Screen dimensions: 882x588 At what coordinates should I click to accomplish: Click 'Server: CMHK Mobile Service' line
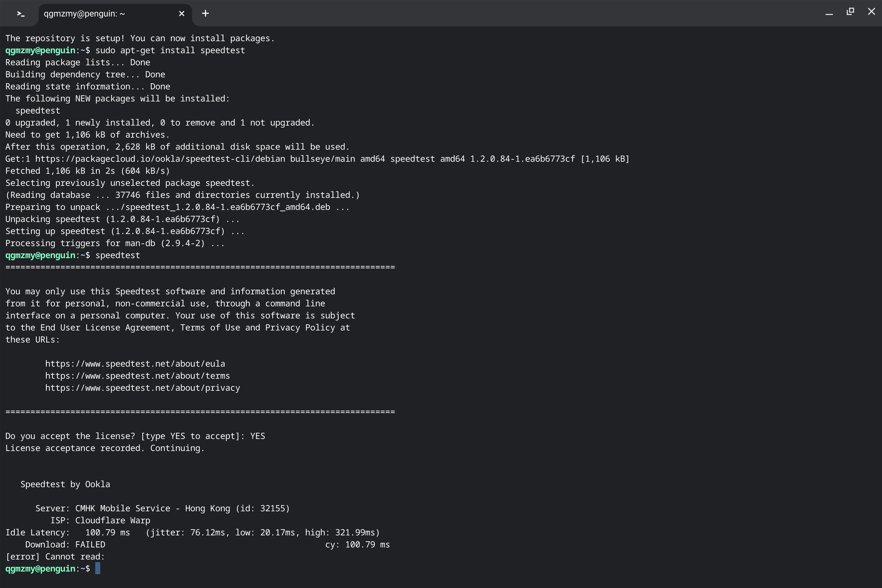tap(162, 508)
